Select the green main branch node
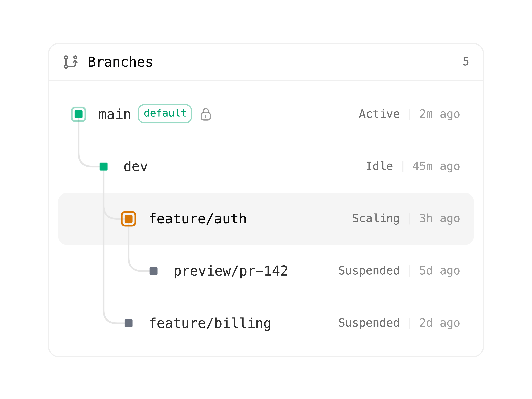 pyautogui.click(x=79, y=114)
